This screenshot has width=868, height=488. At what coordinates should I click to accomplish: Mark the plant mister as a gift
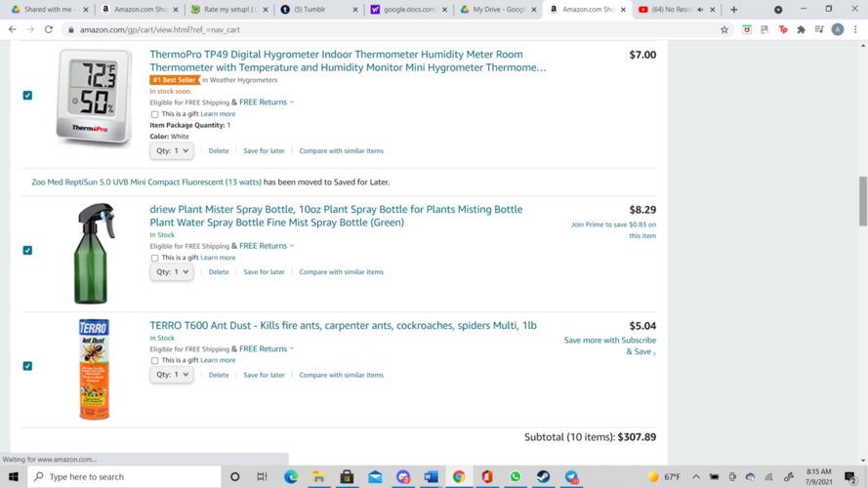[154, 259]
